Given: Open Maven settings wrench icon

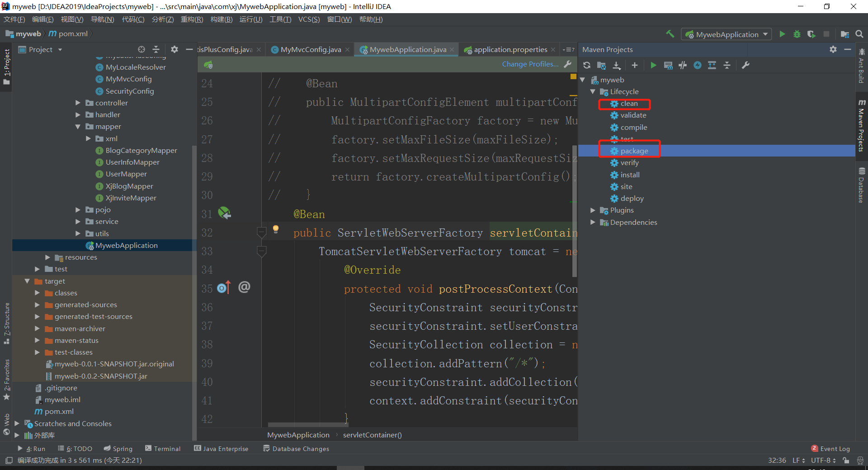Looking at the screenshot, I should click(x=746, y=65).
